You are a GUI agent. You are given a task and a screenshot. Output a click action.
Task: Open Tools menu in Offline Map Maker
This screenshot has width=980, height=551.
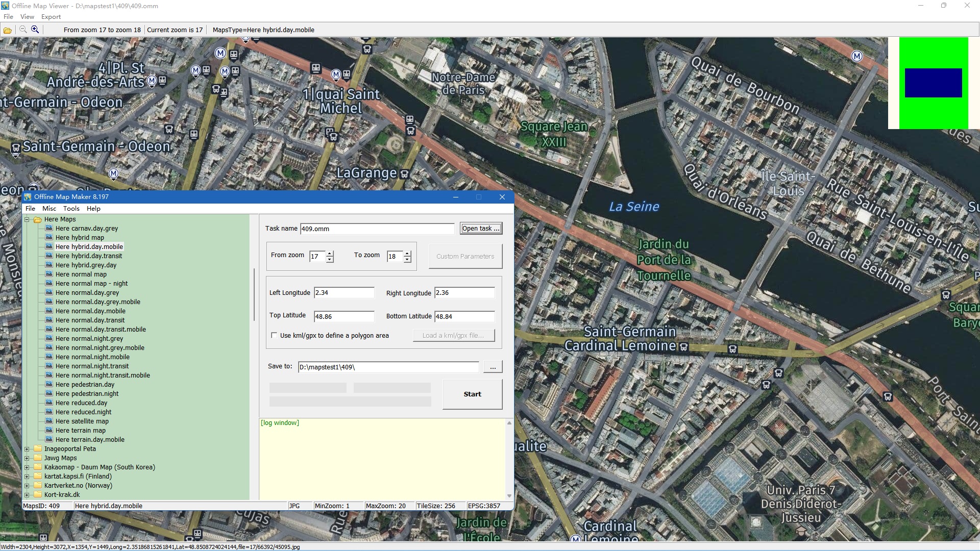pyautogui.click(x=71, y=208)
